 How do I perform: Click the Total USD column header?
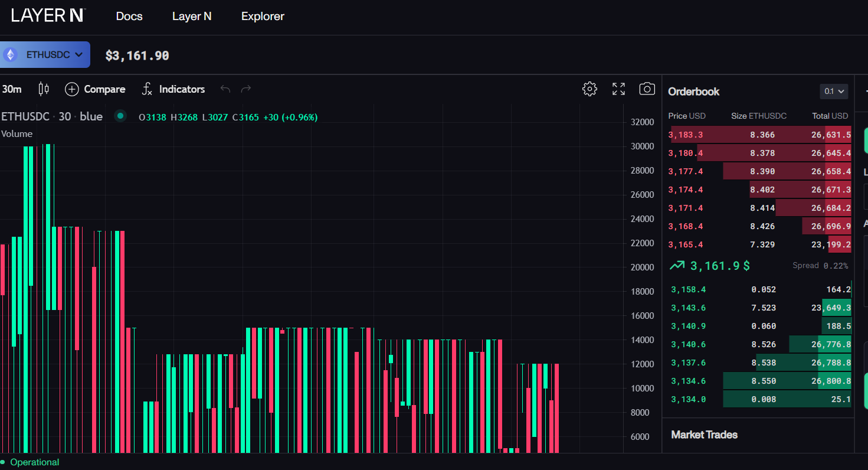click(x=830, y=116)
